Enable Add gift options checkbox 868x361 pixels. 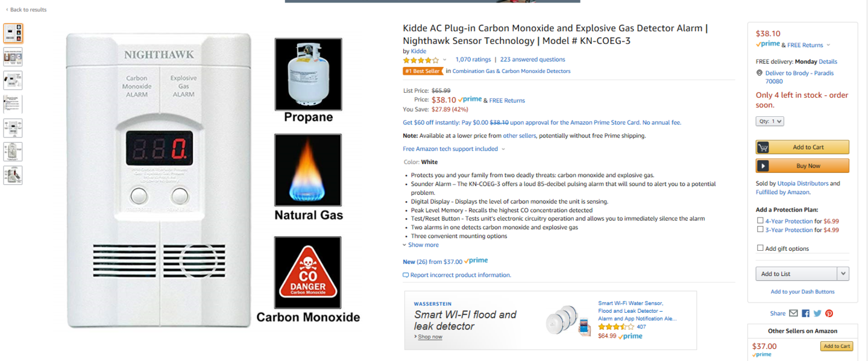pos(760,248)
